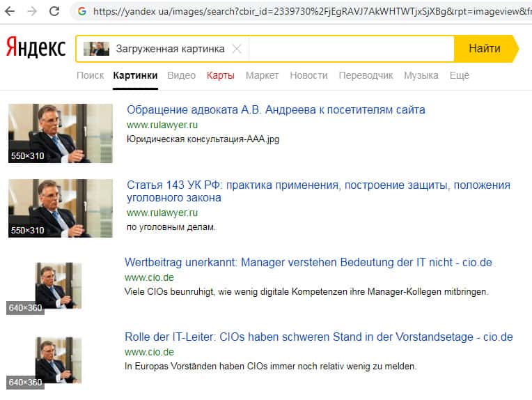Viewport: 532px width, 400px height.
Task: Click www.rulawyer.ru under Статья 143 result
Action: click(162, 213)
